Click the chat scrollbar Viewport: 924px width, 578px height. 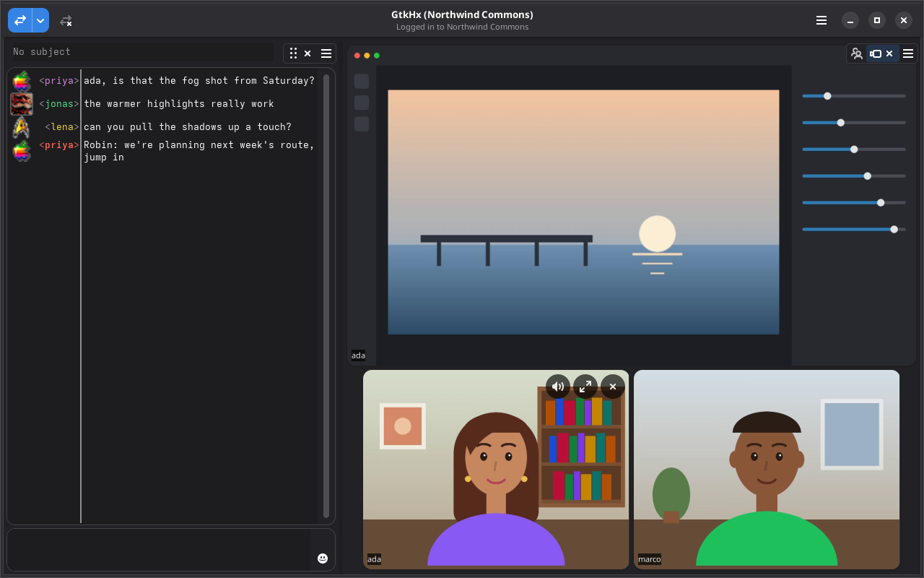pyautogui.click(x=326, y=296)
